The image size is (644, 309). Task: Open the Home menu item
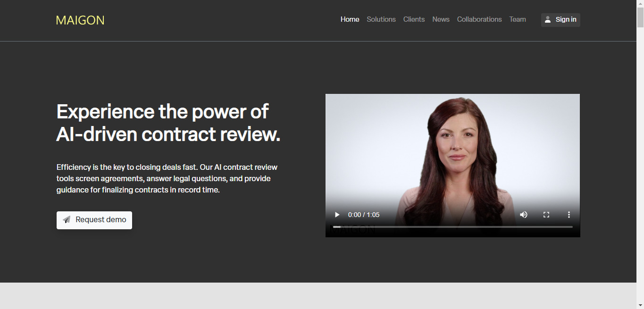click(350, 19)
